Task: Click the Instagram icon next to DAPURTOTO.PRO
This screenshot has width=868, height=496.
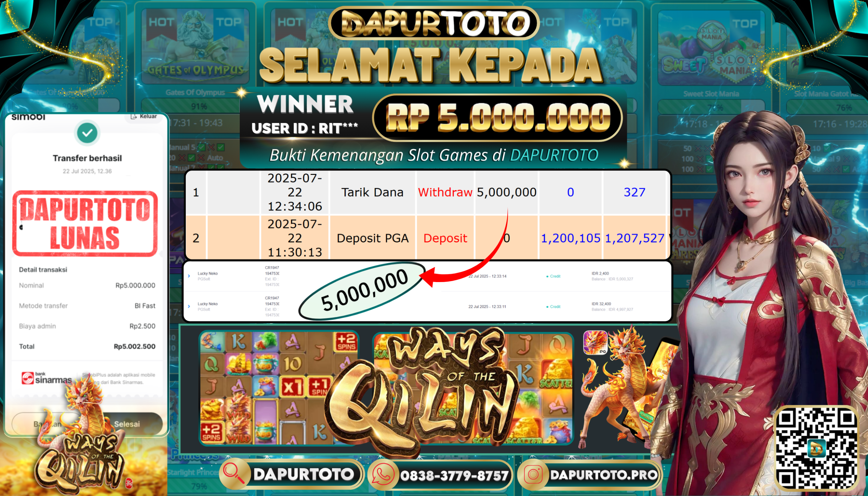Action: 533,475
